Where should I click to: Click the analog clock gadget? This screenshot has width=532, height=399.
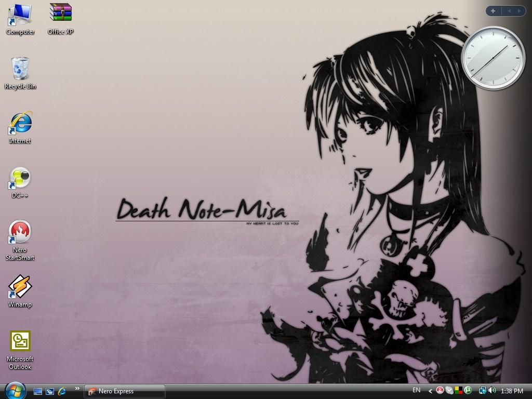point(493,58)
